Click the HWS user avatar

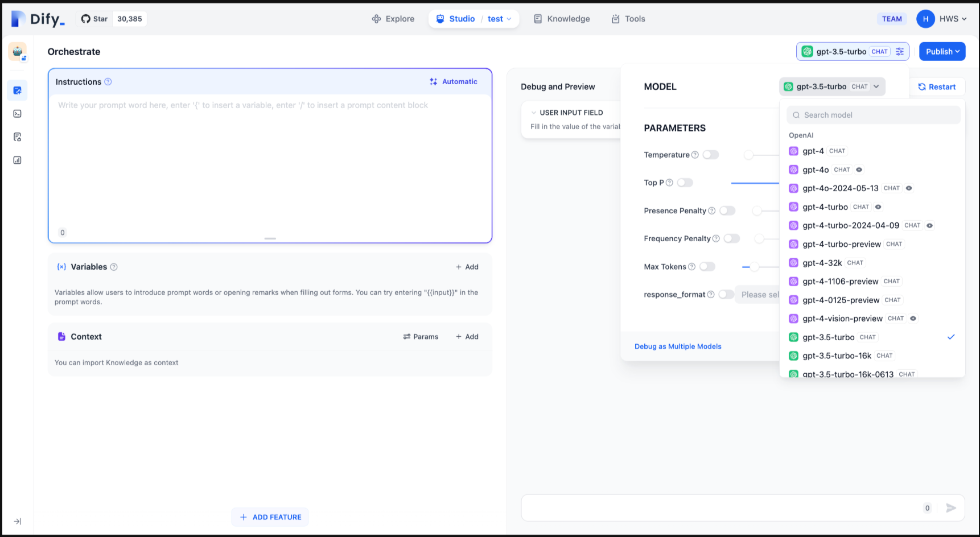pos(926,19)
